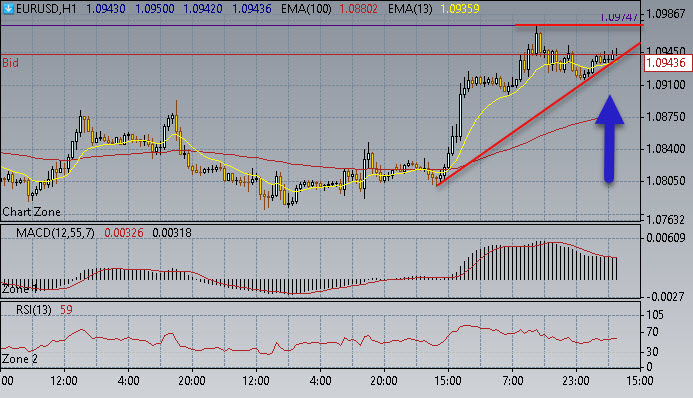Click the Bid text on chart left
Viewport: 693px width, 398px height.
coord(11,63)
